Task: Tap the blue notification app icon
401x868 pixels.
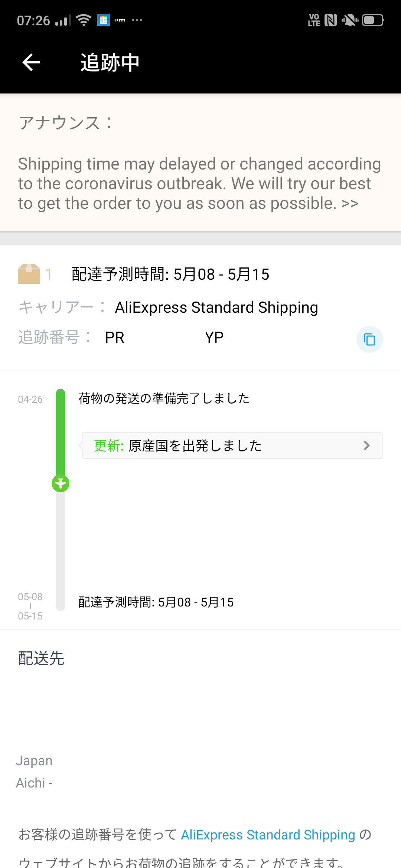Action: point(104,20)
